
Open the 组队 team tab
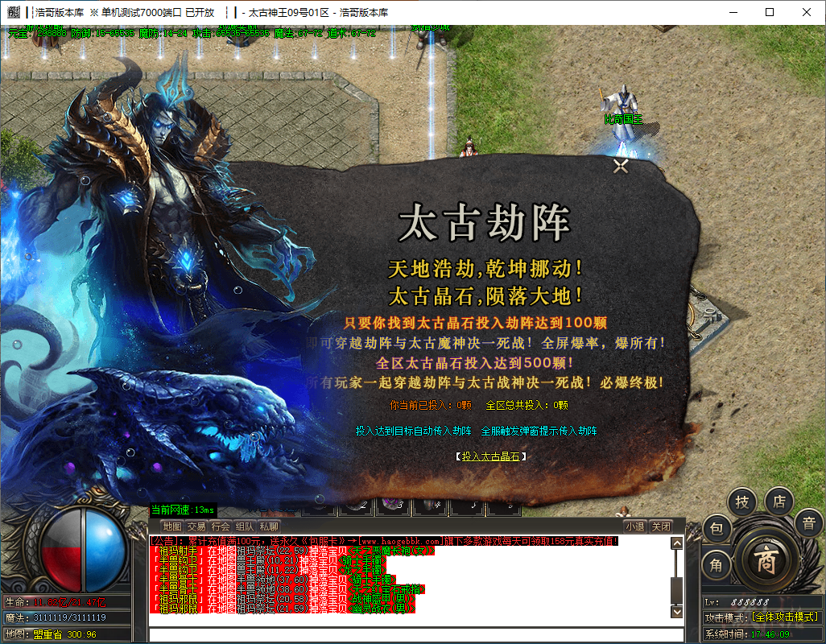(x=245, y=526)
